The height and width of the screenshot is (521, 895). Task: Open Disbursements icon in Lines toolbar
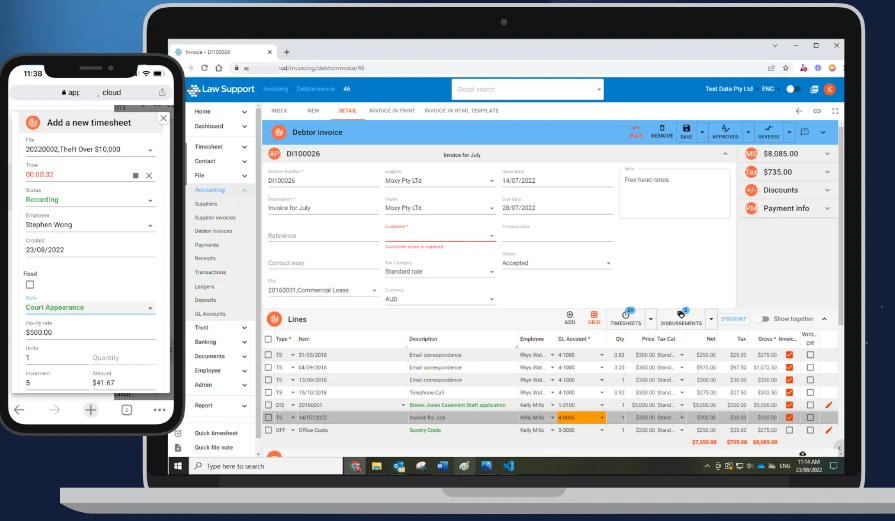(682, 317)
